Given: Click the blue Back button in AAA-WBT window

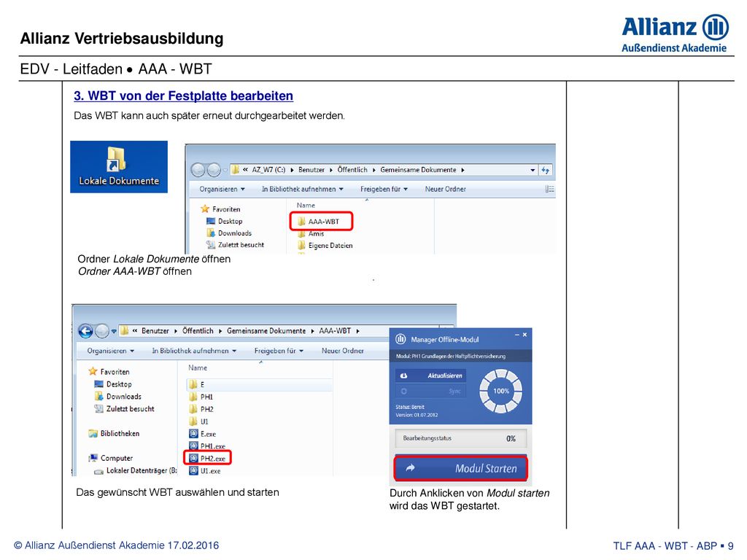Looking at the screenshot, I should click(x=85, y=330).
